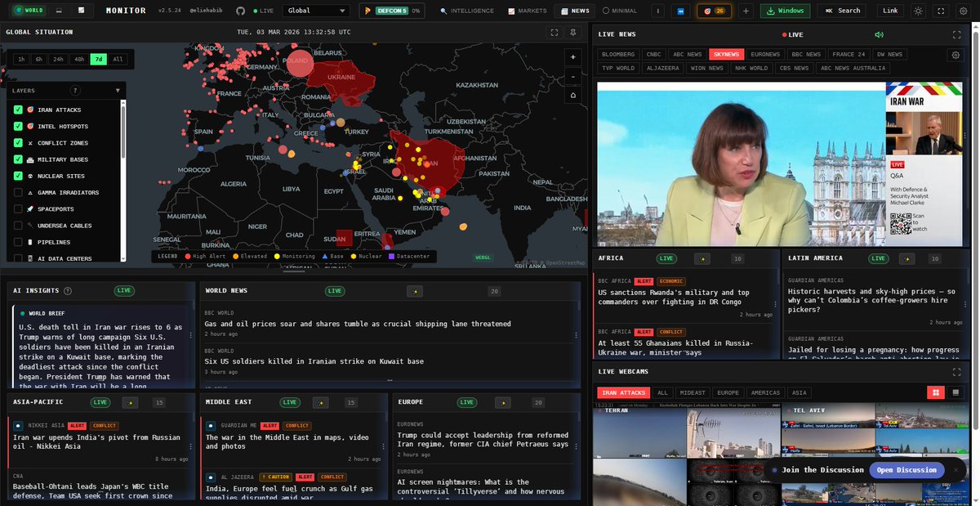This screenshot has height=506, width=980.
Task: Mute the live news audio speaker icon
Action: (x=879, y=34)
